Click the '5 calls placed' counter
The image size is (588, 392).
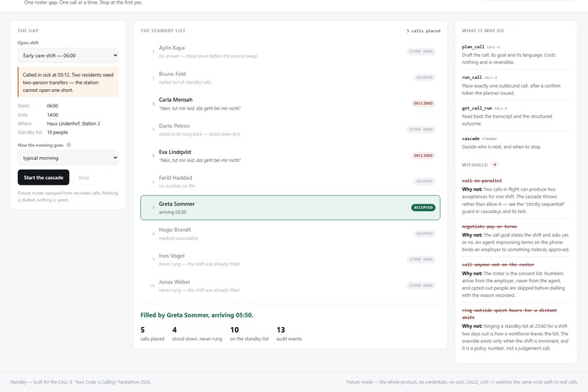pyautogui.click(x=423, y=31)
